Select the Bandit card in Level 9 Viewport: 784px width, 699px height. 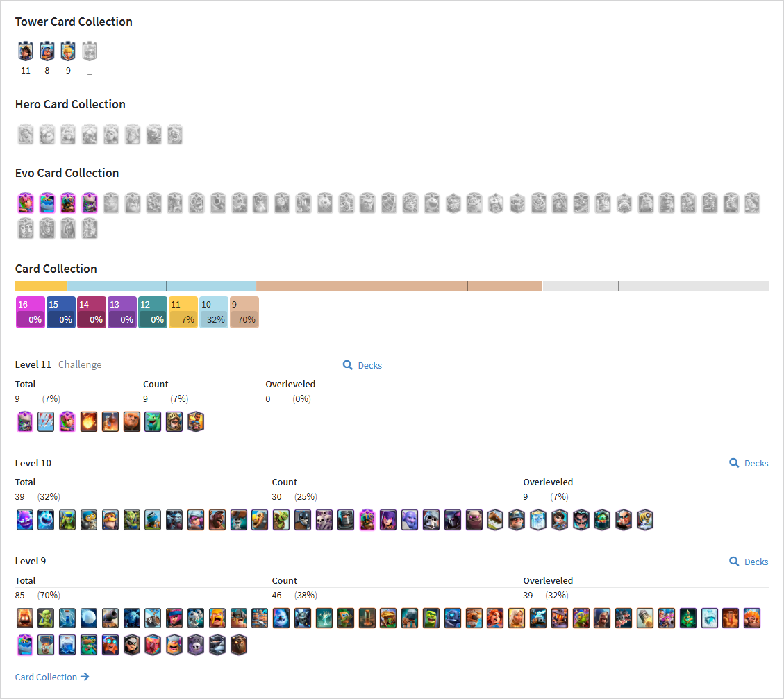point(131,645)
